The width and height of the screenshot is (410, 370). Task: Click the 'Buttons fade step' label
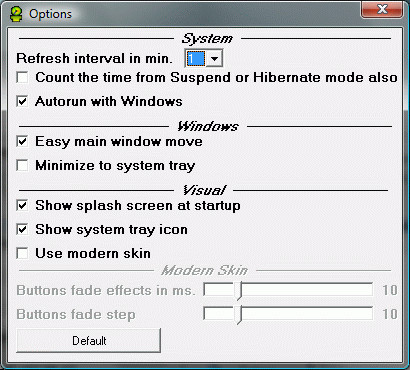[76, 315]
